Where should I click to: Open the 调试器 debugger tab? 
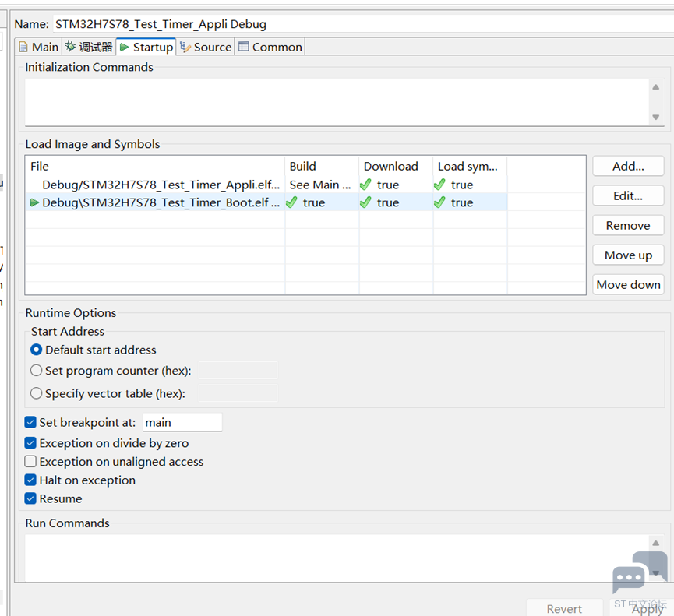pos(89,47)
